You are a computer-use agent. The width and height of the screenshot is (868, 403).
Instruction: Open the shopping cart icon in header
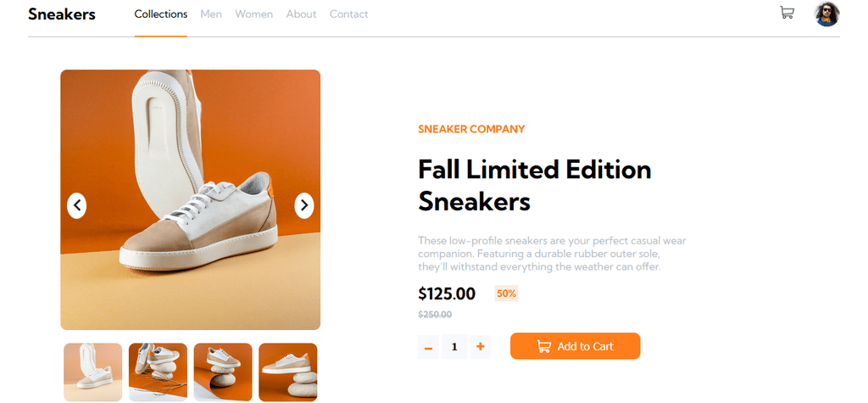click(x=787, y=13)
